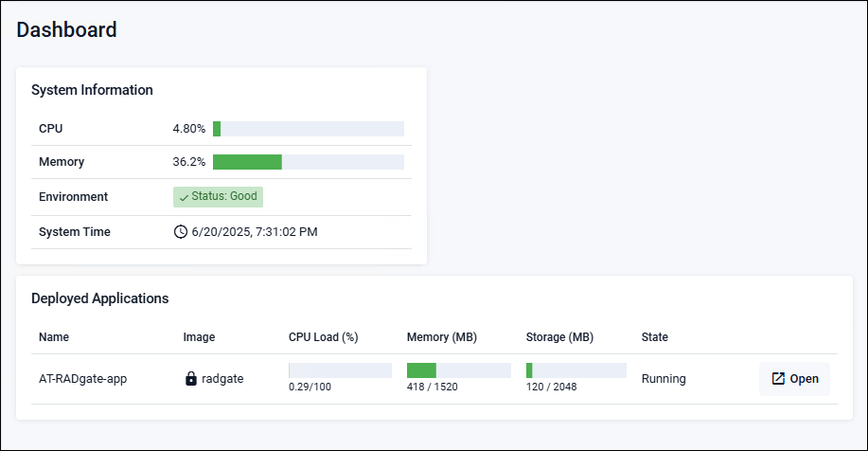The image size is (868, 451).
Task: Select the AT-RADgate-app name cell
Action: (83, 379)
